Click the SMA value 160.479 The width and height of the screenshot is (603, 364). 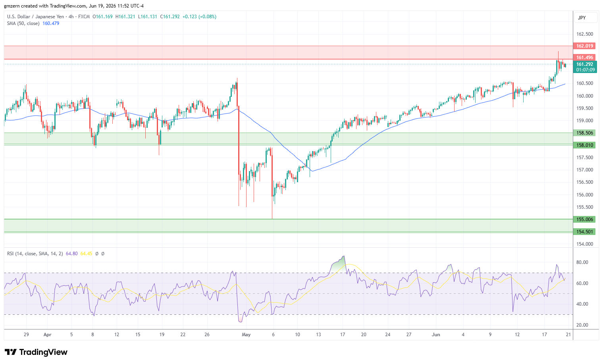click(x=51, y=23)
